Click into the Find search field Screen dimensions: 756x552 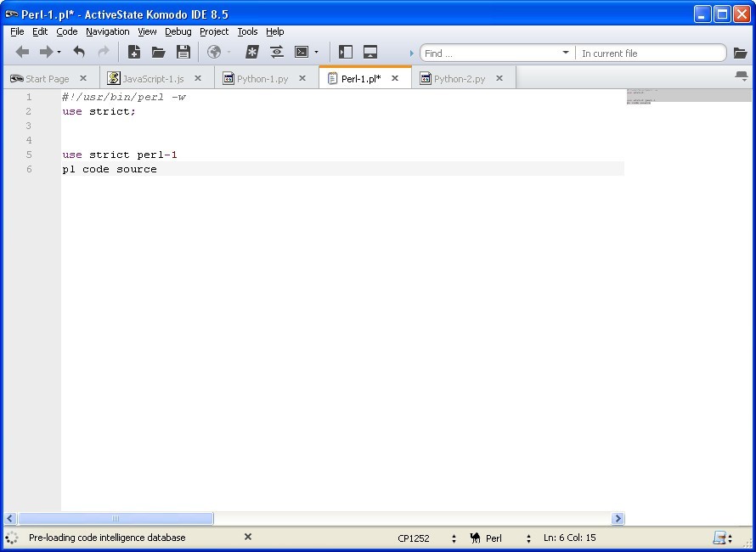point(489,53)
